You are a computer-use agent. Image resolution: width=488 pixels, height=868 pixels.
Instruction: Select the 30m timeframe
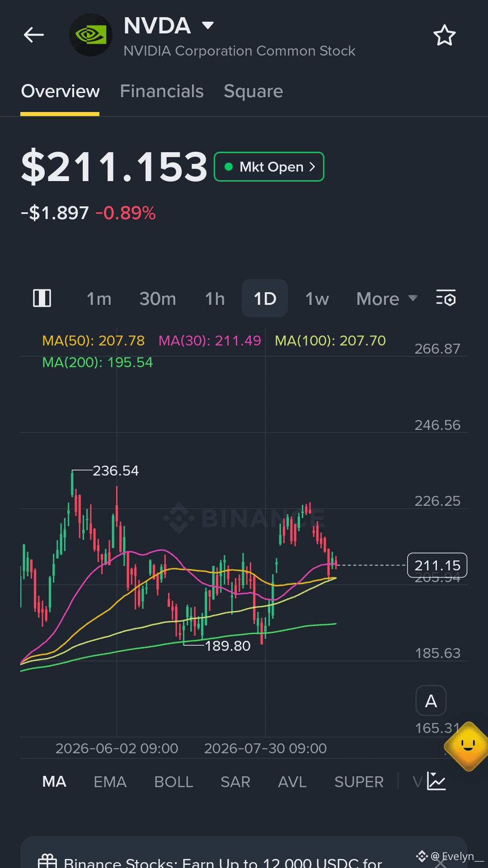[x=158, y=299]
